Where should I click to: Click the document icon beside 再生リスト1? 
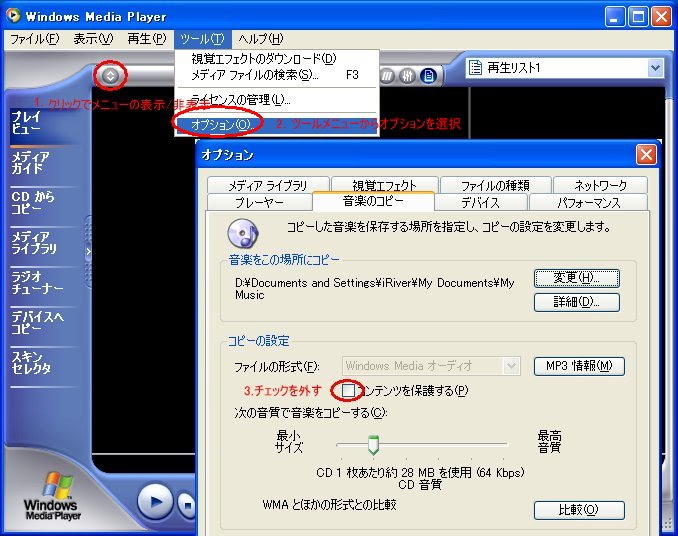pyautogui.click(x=475, y=67)
